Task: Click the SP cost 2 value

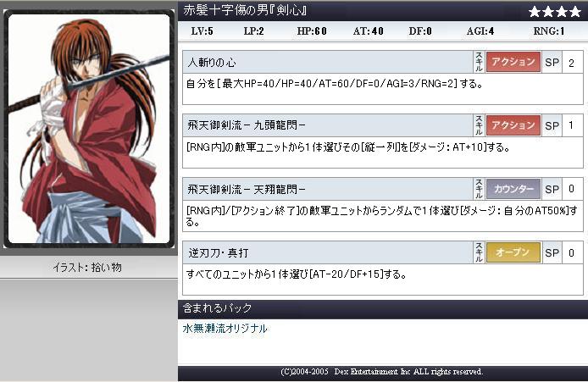Action: tap(571, 63)
